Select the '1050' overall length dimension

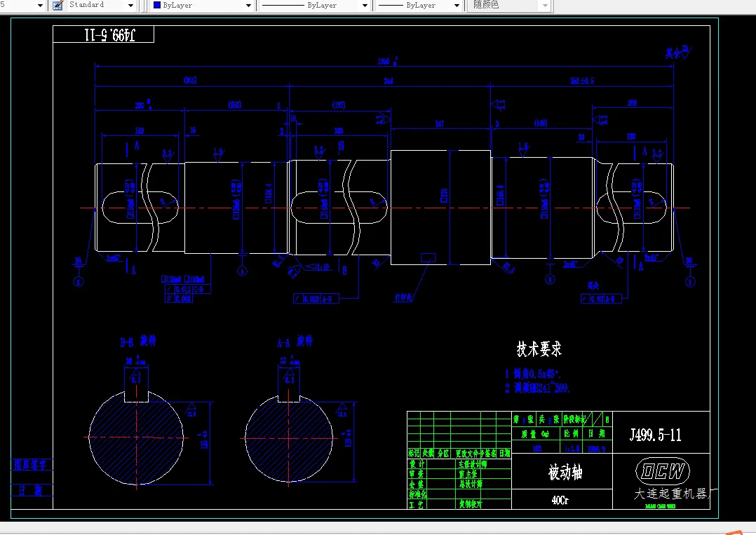(384, 61)
